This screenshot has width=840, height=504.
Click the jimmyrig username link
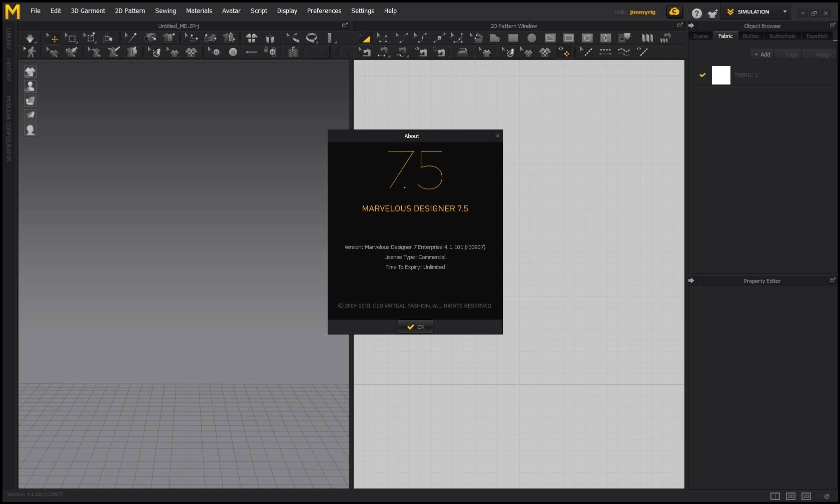pos(642,12)
